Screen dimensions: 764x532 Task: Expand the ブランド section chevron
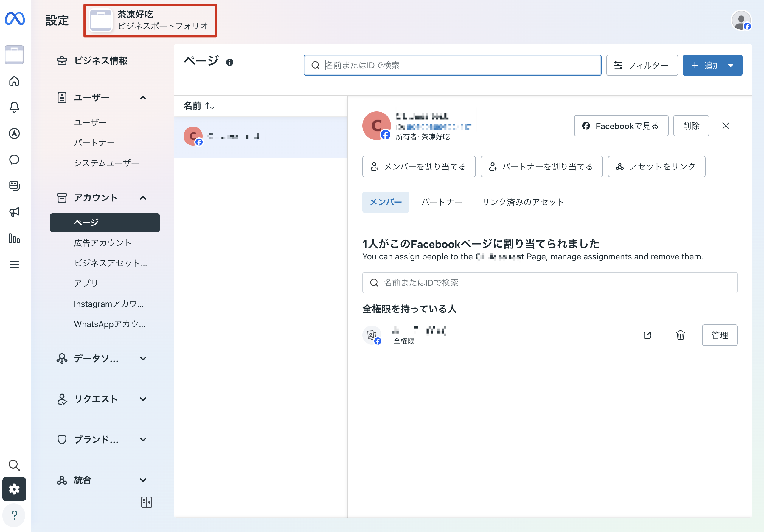coord(143,439)
